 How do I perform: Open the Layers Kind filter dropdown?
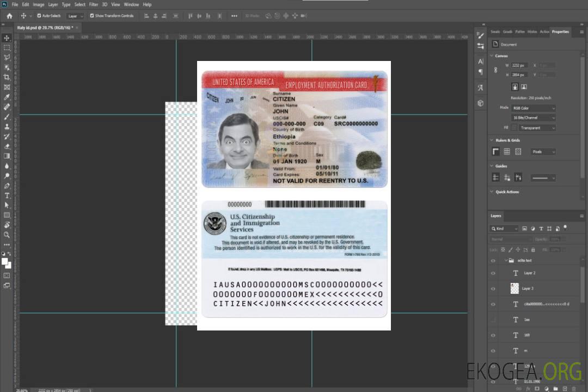[x=504, y=229]
